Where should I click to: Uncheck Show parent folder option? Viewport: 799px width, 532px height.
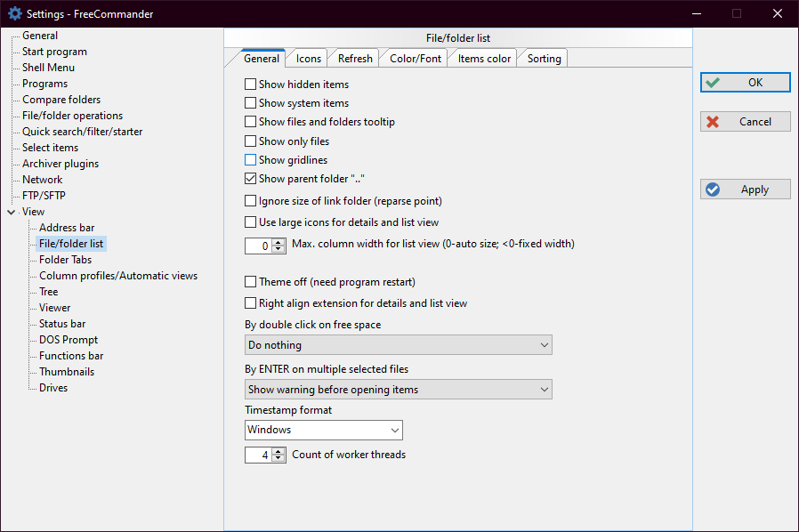coord(250,179)
